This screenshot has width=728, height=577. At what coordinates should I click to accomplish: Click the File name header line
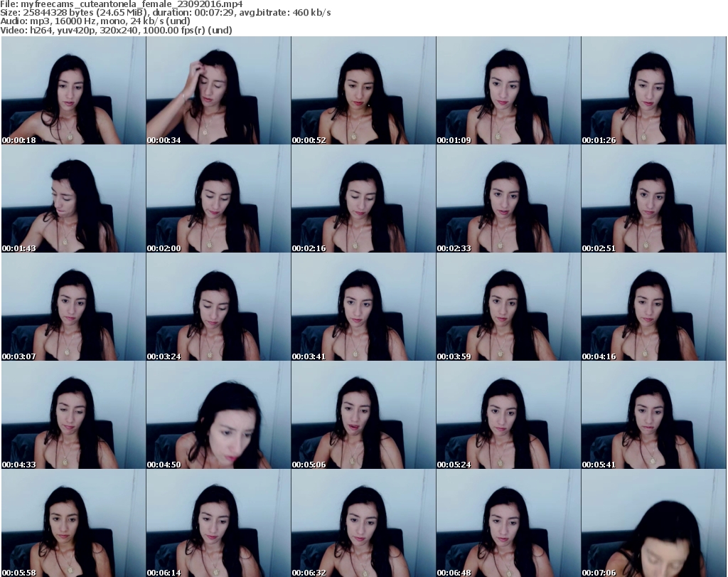pyautogui.click(x=121, y=4)
